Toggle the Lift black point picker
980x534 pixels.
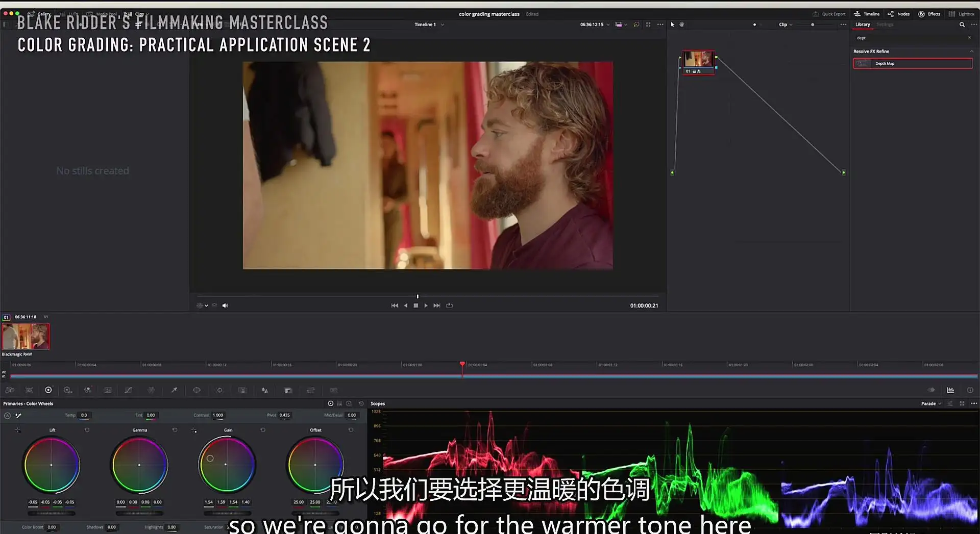tap(18, 430)
